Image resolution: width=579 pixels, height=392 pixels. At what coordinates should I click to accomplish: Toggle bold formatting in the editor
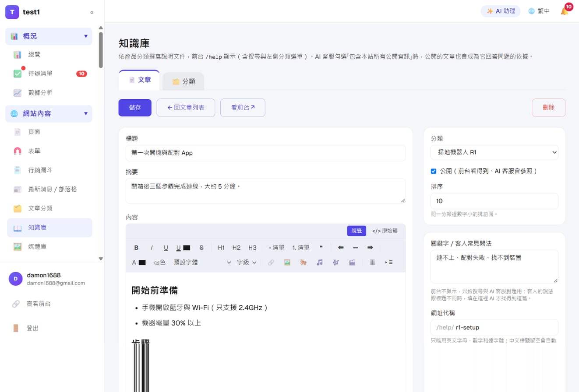click(x=136, y=248)
